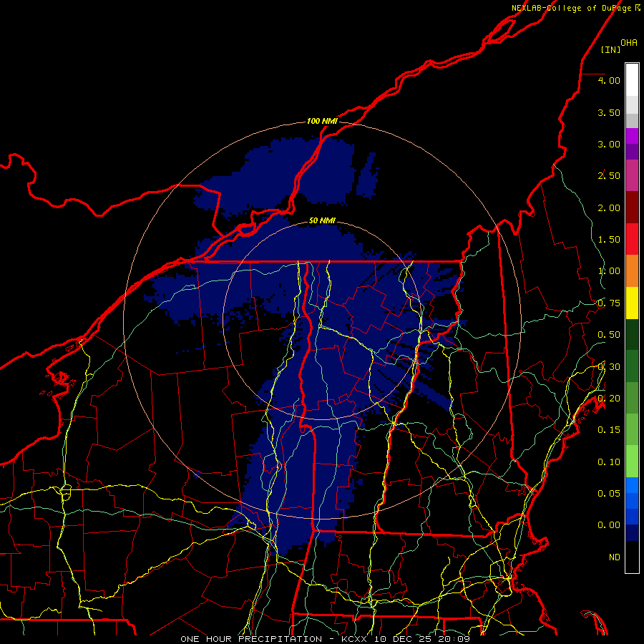This screenshot has width=644, height=644.
Task: Click the 100 NMI range ring label
Action: pyautogui.click(x=322, y=121)
